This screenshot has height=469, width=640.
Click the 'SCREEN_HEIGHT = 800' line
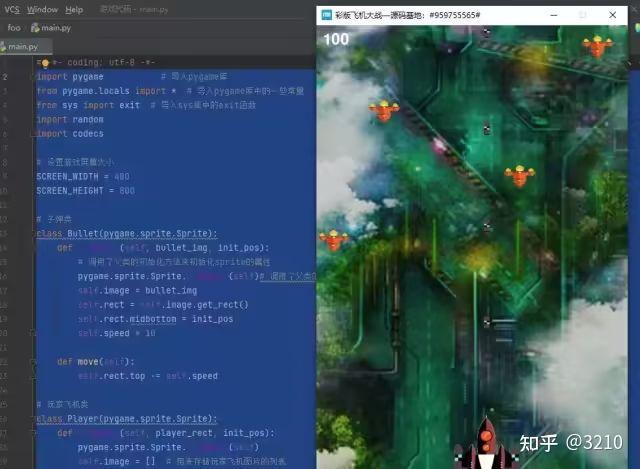tap(85, 191)
